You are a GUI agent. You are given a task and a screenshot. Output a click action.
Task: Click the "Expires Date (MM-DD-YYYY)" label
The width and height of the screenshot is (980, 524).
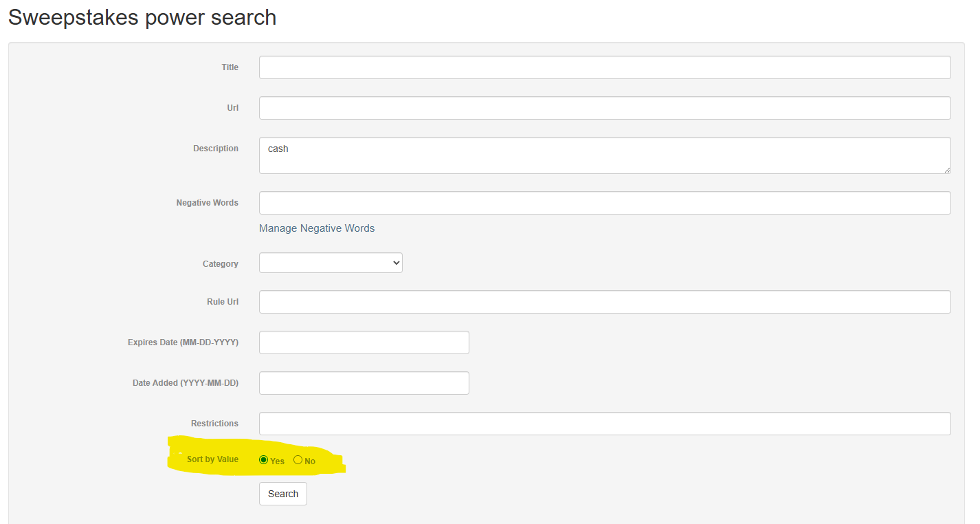coord(183,342)
